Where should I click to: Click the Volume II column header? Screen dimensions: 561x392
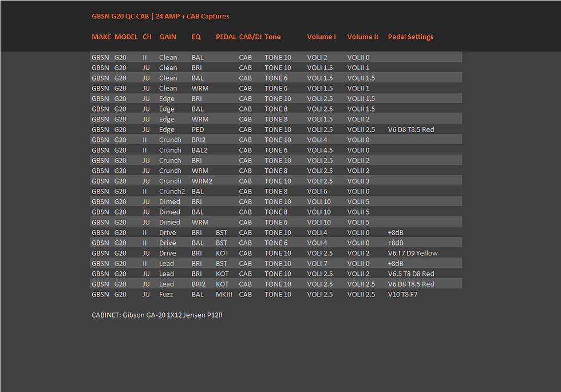pyautogui.click(x=362, y=37)
